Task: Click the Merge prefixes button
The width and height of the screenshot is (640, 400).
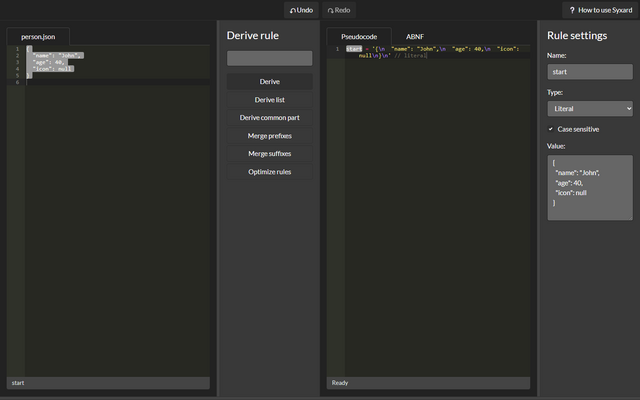Action: click(x=269, y=136)
